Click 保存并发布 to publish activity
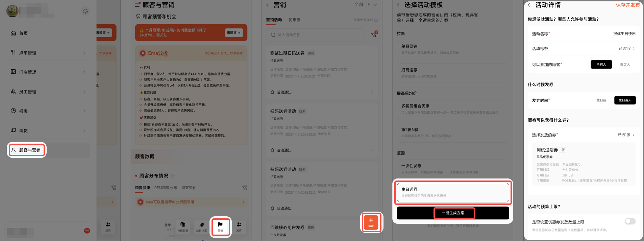Screen dimensions: 644x241 [627, 5]
